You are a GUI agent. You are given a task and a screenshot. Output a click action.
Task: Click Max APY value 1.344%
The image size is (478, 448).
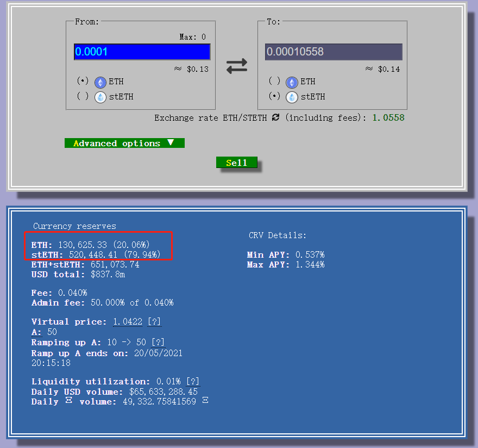tap(310, 265)
